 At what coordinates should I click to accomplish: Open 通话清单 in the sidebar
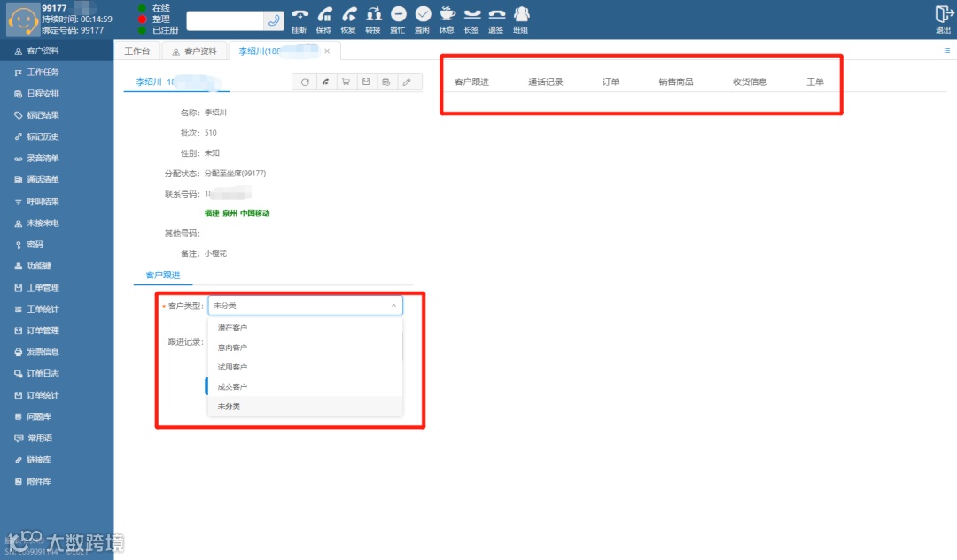[x=57, y=179]
